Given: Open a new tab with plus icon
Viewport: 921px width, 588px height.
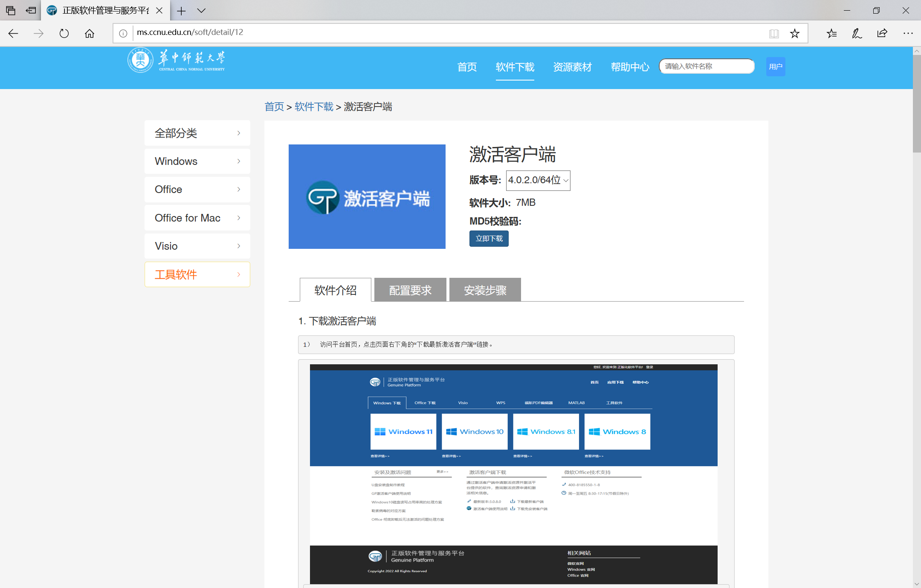Looking at the screenshot, I should click(181, 11).
